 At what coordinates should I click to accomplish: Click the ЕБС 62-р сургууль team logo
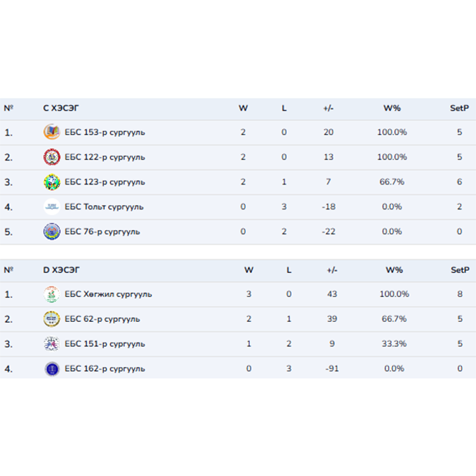click(52, 319)
